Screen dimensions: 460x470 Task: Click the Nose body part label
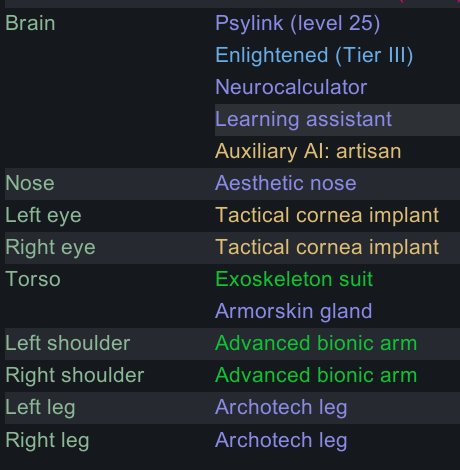[x=30, y=183]
